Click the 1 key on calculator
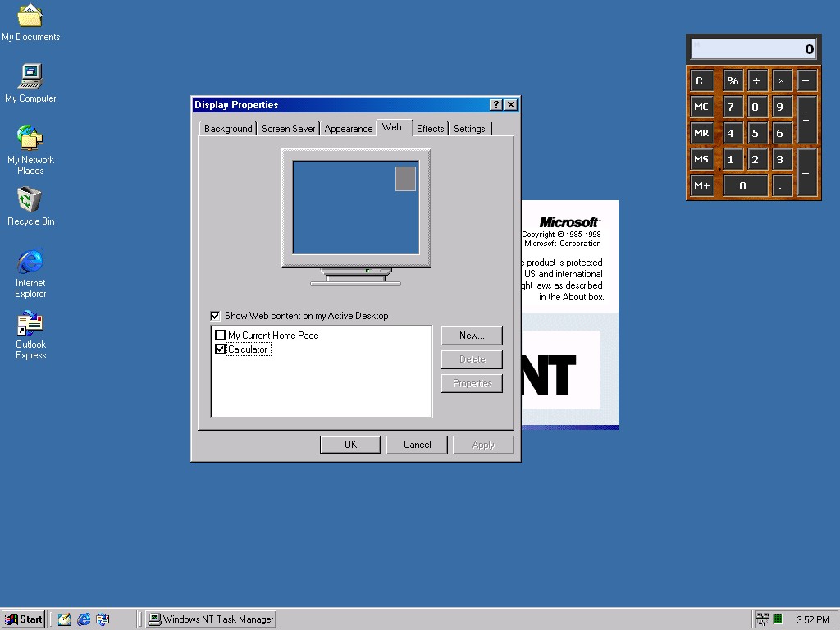 732,159
